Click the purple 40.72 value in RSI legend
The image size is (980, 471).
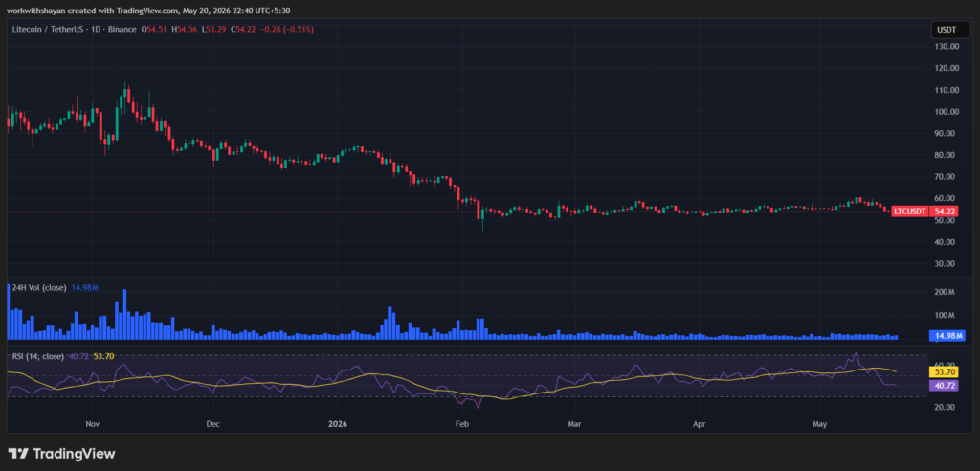click(78, 356)
